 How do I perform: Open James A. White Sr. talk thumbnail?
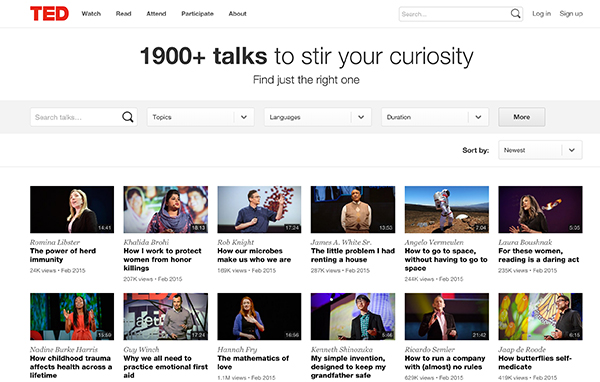tap(353, 209)
